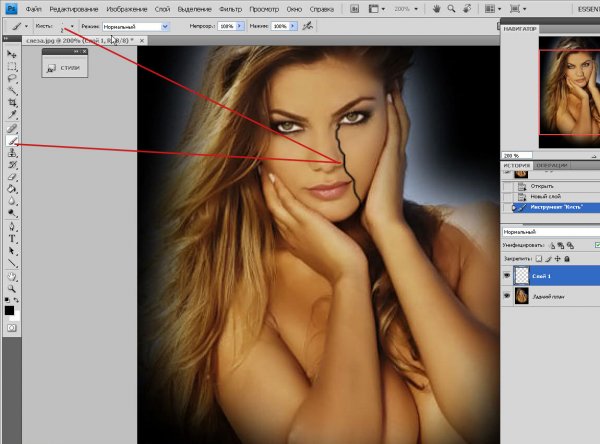Open the Стили floating panel
The width and height of the screenshot is (600, 444).
tap(65, 68)
